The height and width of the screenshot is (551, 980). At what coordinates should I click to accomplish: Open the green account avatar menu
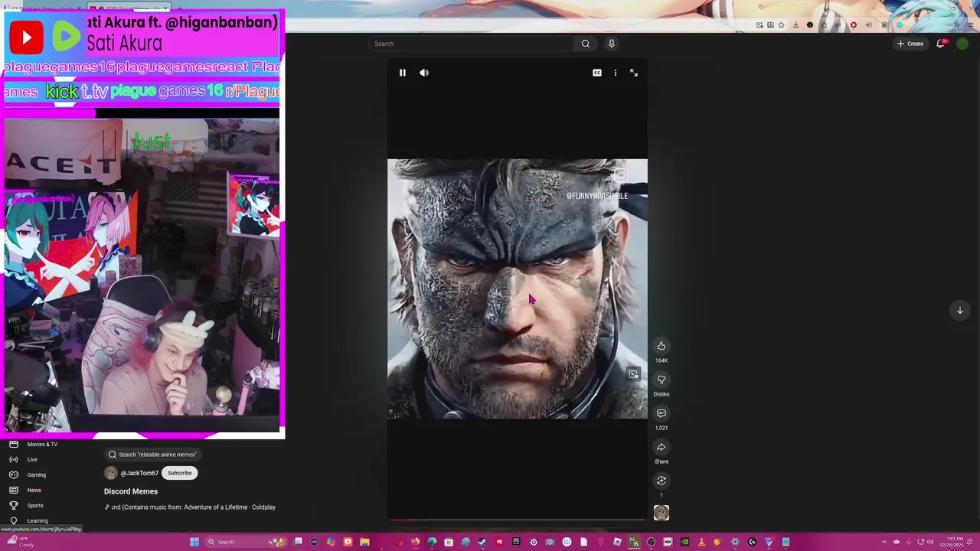coord(962,44)
